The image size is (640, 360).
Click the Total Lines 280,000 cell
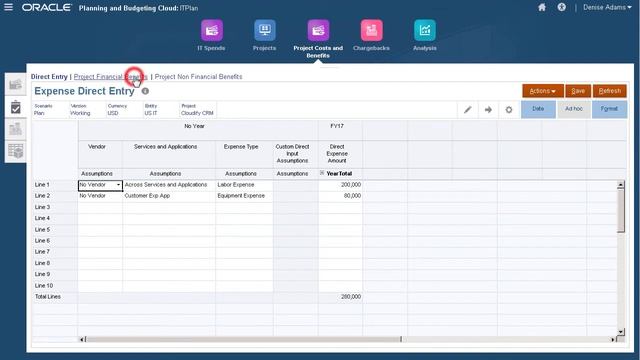340,297
